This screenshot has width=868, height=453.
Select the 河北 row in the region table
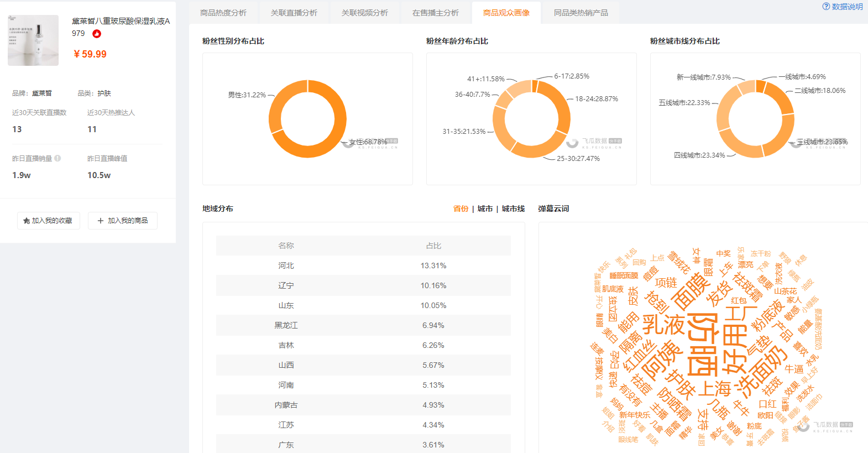[x=363, y=265]
